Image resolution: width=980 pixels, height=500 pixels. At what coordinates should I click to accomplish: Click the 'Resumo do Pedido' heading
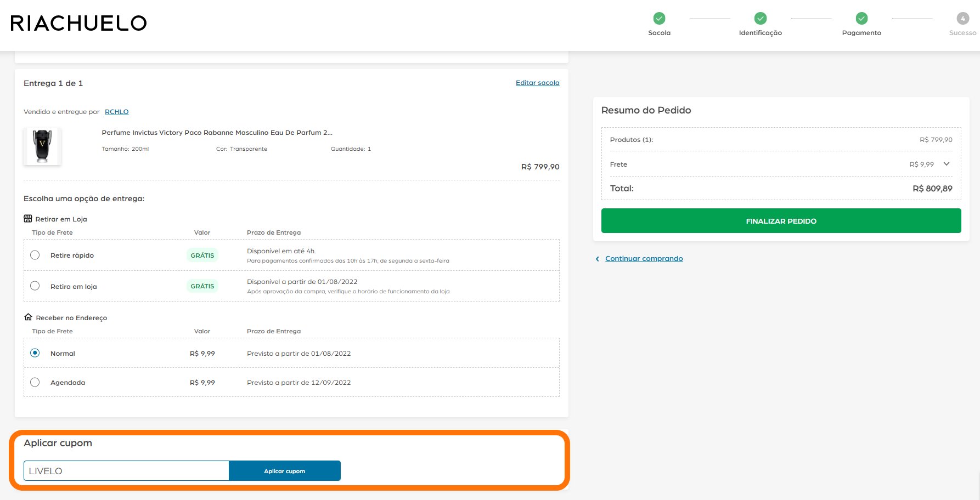[646, 110]
